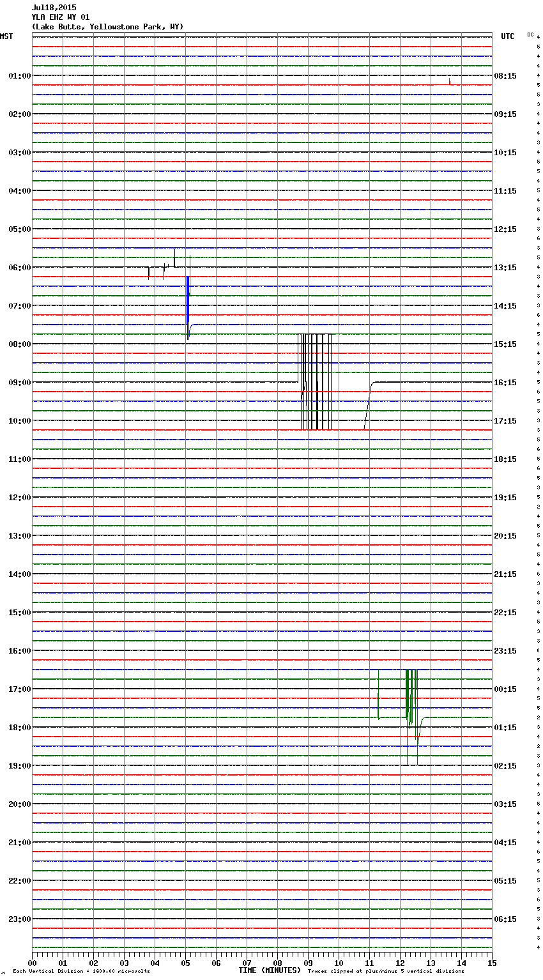Image resolution: width=543 pixels, height=980 pixels.
Task: Select the station code YLA EHZ WY 01
Action: 61,17
